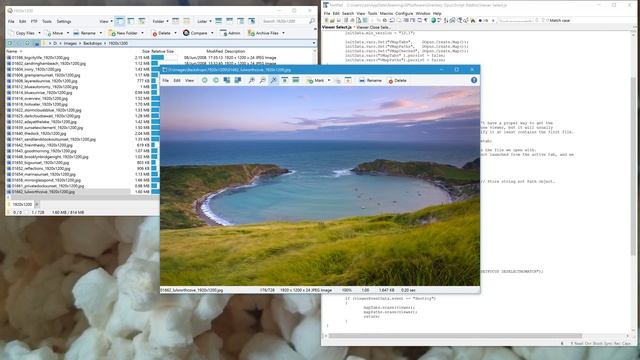
Task: Click the Compare button in Opus
Action: 196,33
